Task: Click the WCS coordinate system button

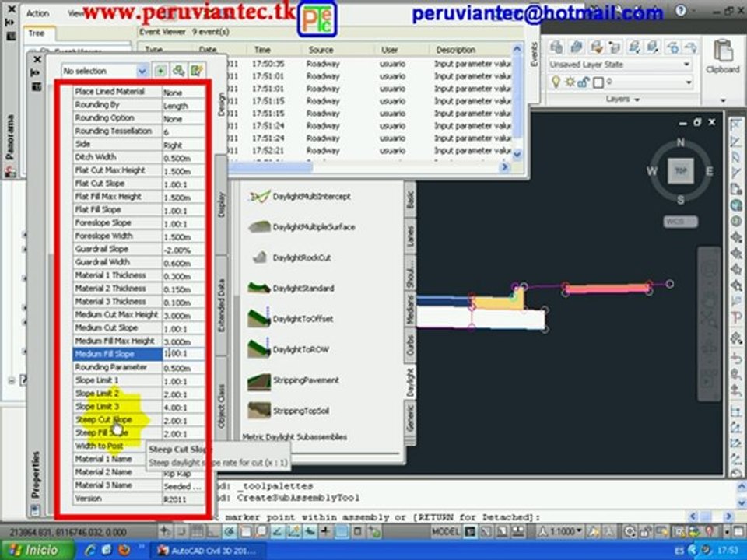Action: coord(680,222)
